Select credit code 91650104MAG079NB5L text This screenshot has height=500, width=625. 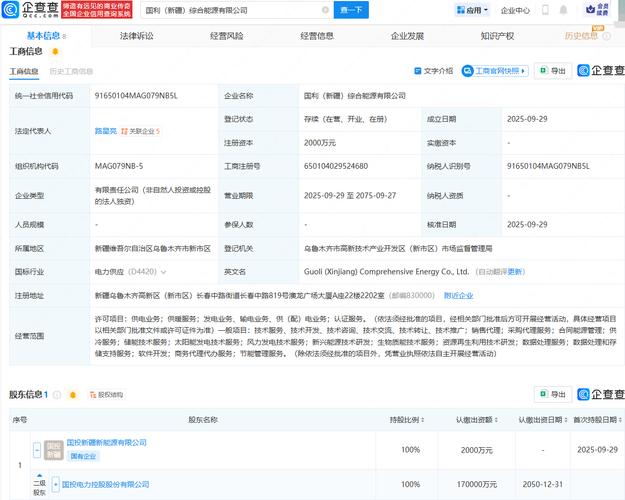click(136, 95)
